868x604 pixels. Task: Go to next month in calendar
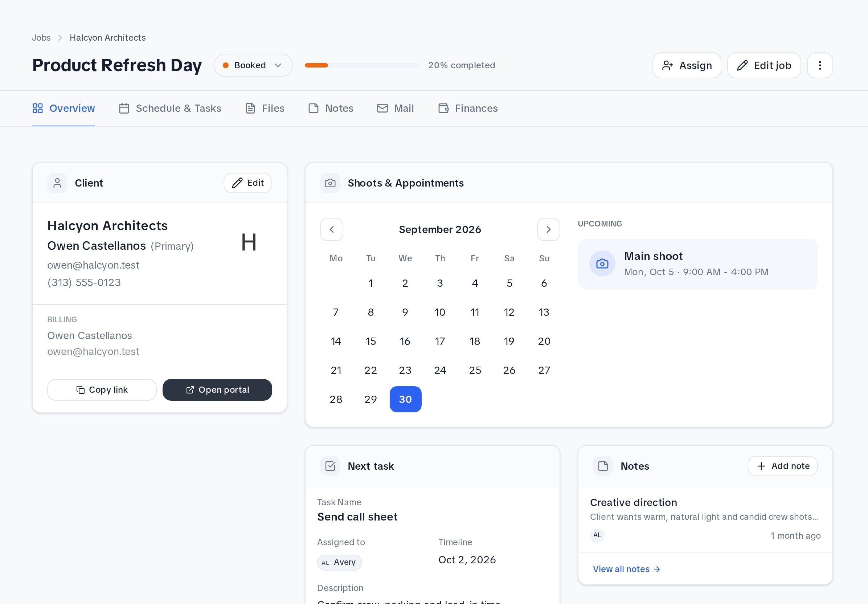click(548, 229)
